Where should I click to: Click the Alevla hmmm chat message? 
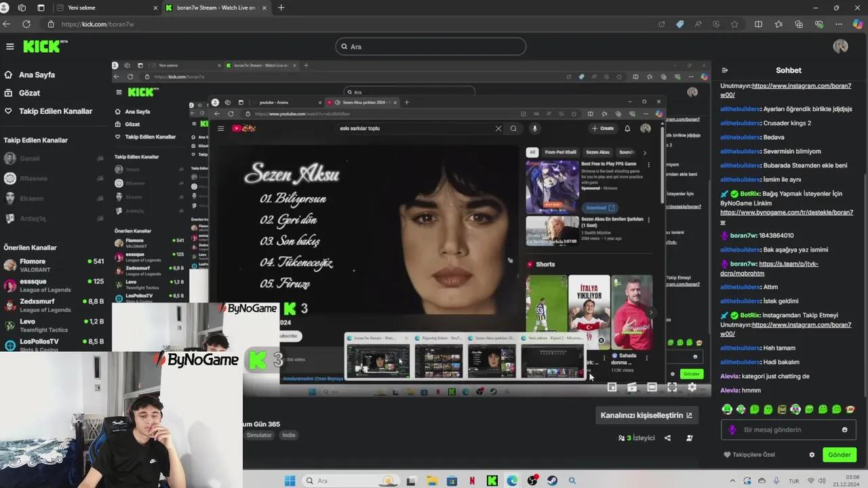(741, 390)
